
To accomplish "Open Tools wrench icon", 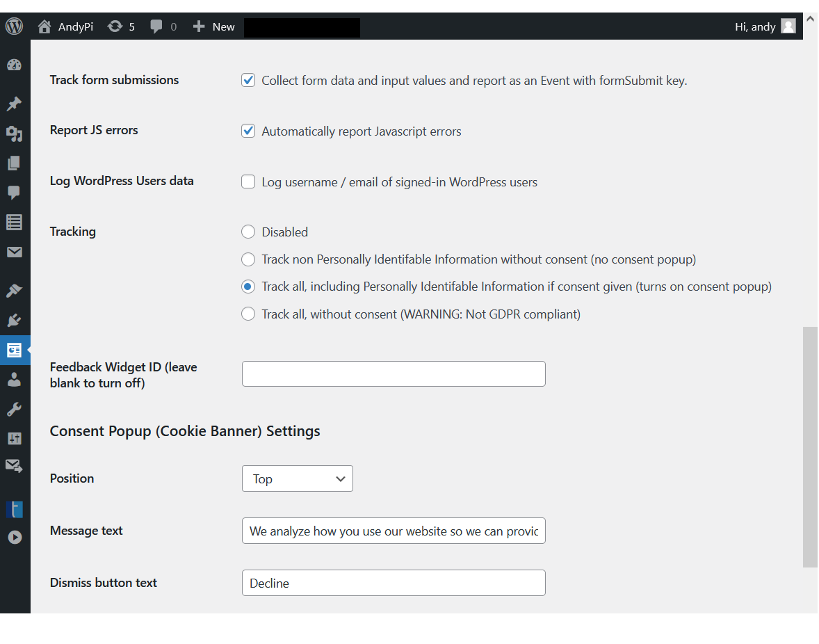I will [x=15, y=409].
